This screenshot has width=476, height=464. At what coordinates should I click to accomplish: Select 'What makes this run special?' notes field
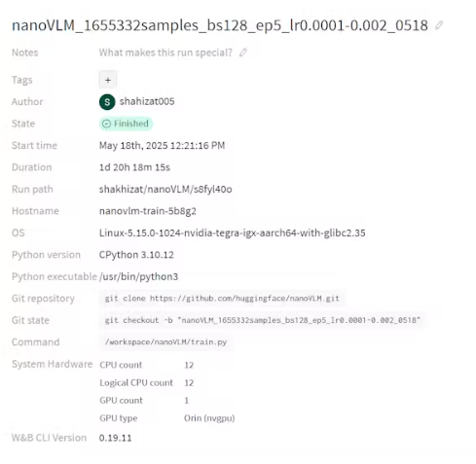pyautogui.click(x=165, y=53)
